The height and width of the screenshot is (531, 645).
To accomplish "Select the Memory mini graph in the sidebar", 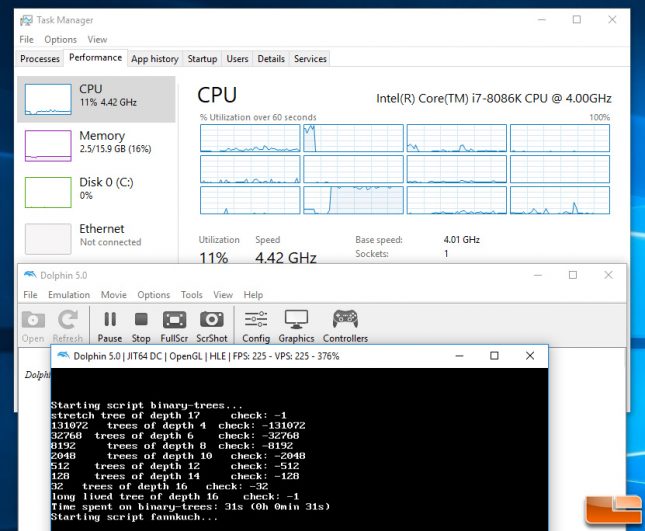I will click(48, 146).
